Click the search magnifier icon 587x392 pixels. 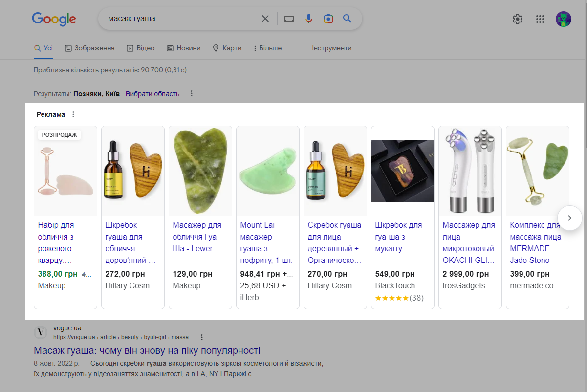pos(347,19)
